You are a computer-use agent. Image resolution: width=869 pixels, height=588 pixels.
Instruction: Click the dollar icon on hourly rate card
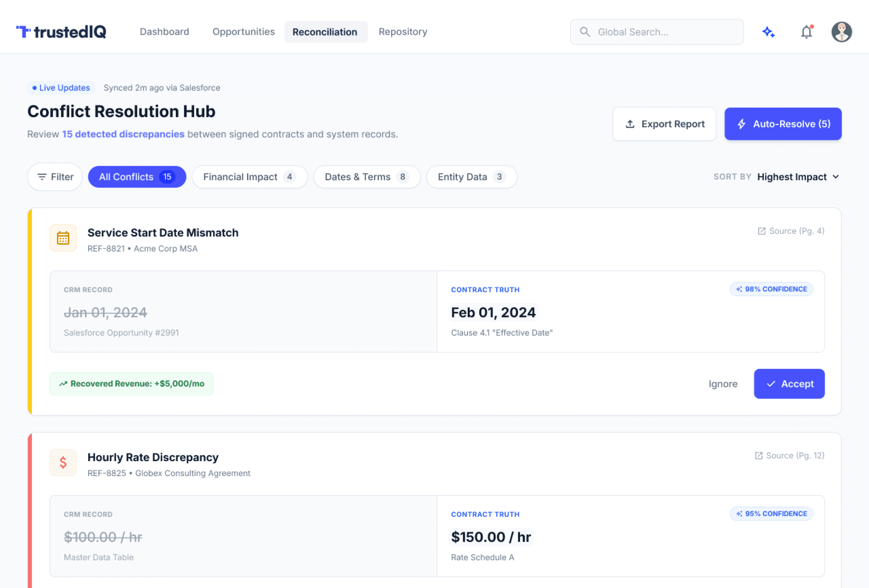pos(63,462)
